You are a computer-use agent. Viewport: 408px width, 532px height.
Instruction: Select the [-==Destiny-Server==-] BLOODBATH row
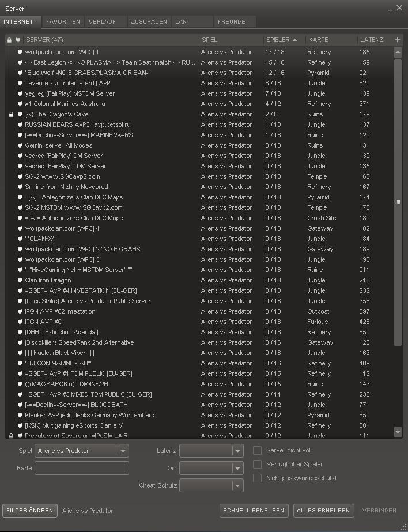pyautogui.click(x=199, y=405)
